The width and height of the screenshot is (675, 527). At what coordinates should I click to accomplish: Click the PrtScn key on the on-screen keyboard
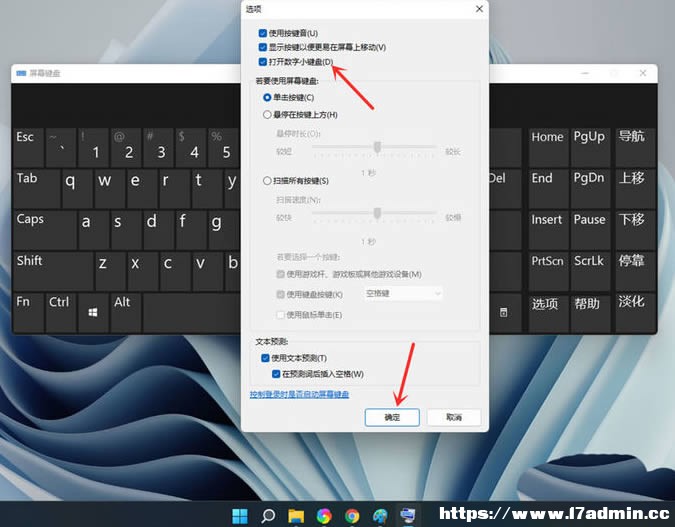point(548,271)
